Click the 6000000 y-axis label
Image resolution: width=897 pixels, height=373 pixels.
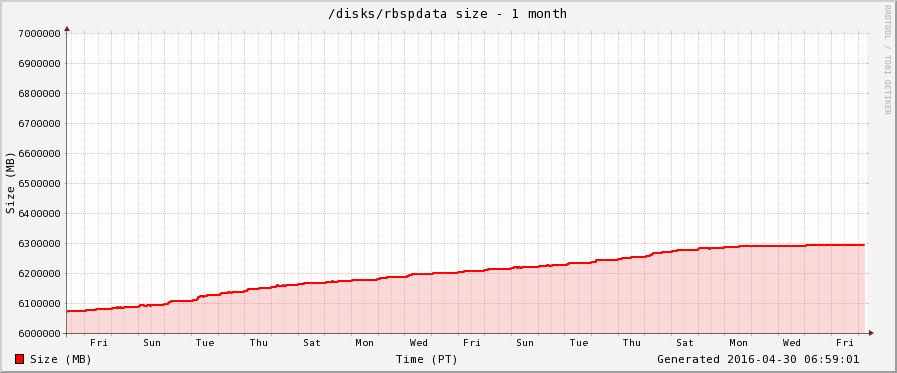(x=39, y=334)
